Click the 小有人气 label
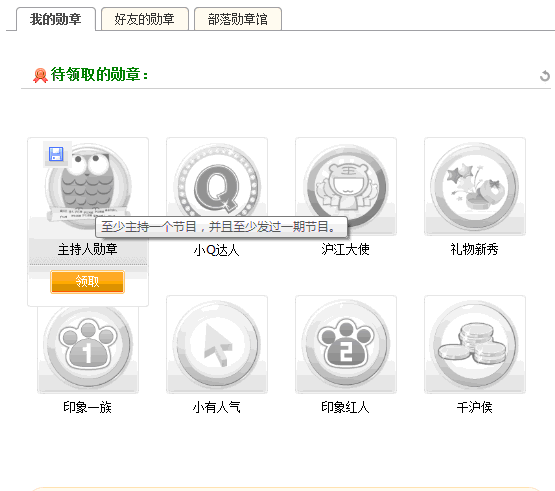Viewport: 555px width, 491px height. click(x=217, y=407)
